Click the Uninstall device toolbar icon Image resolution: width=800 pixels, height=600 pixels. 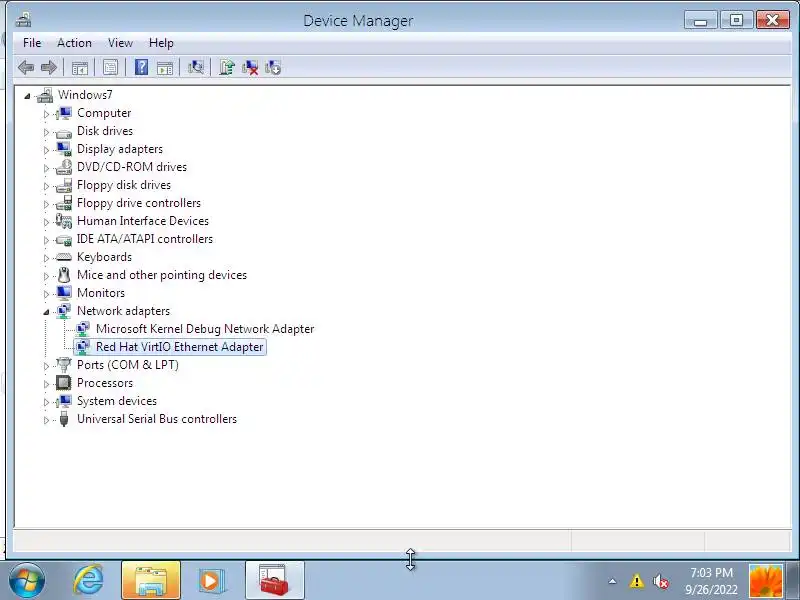point(250,67)
